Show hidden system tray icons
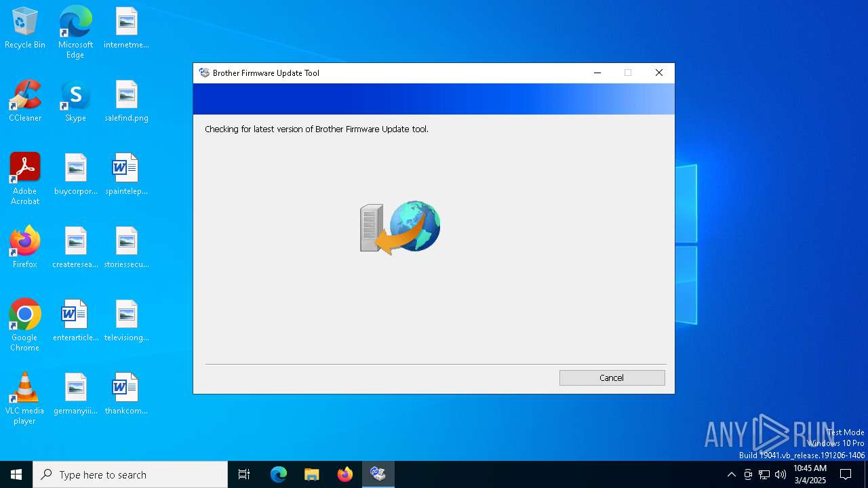868x488 pixels. click(x=731, y=474)
